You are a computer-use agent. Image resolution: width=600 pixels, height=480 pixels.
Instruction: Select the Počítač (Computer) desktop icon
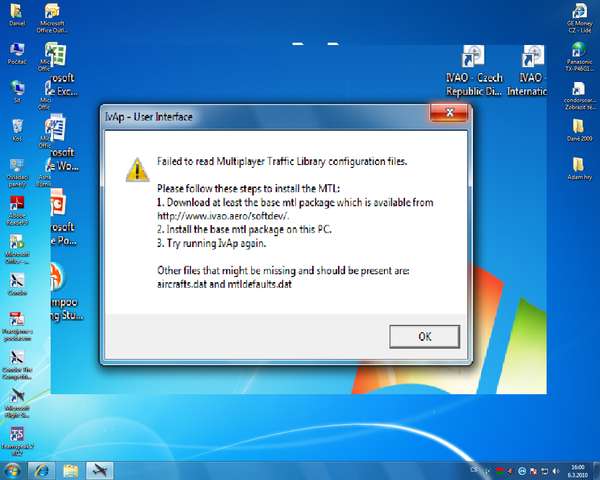tap(17, 53)
